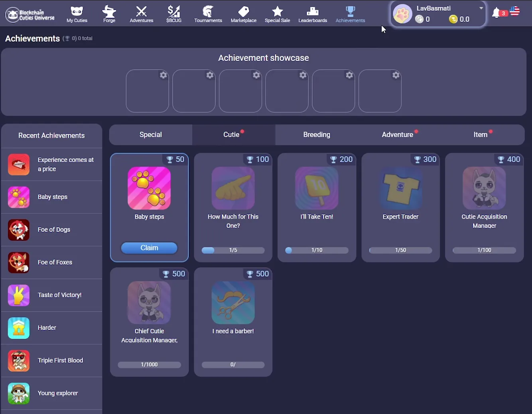Click the 1/1000 progress bar
Viewport: 532px width, 414px height.
tap(149, 365)
